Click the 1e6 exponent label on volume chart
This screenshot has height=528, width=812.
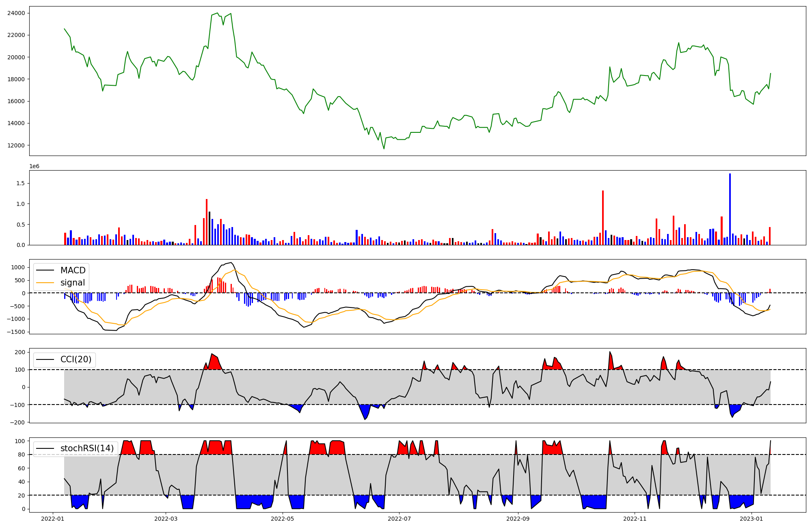pyautogui.click(x=34, y=167)
